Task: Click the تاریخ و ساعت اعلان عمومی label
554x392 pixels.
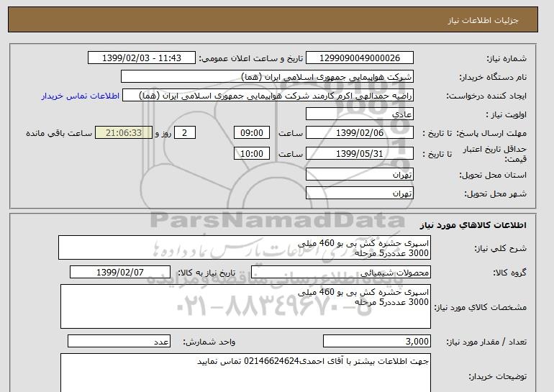Action: pos(251,58)
